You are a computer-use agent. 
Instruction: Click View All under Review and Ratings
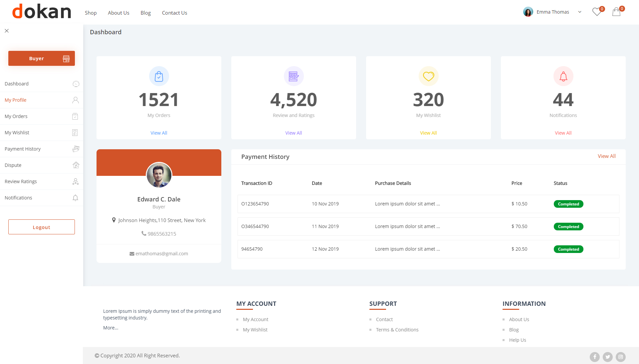tap(294, 133)
